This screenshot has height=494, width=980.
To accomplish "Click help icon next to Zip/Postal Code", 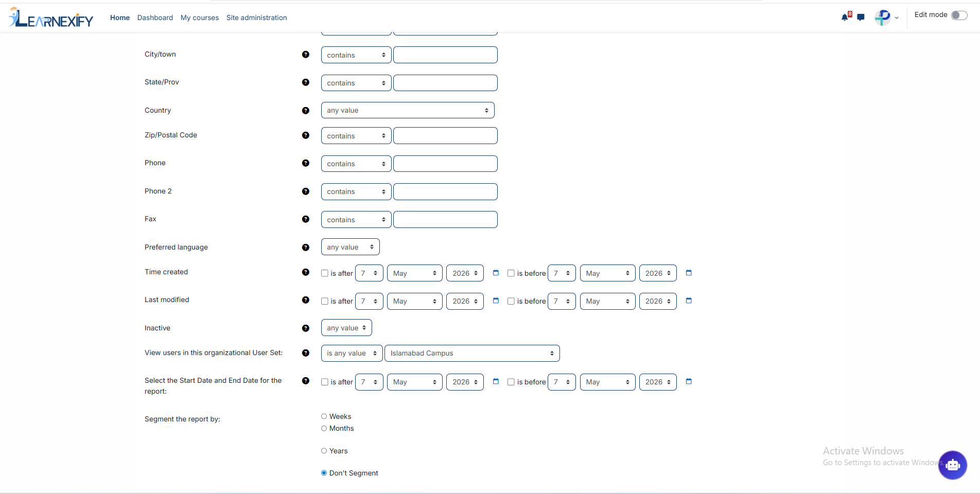I will (306, 135).
